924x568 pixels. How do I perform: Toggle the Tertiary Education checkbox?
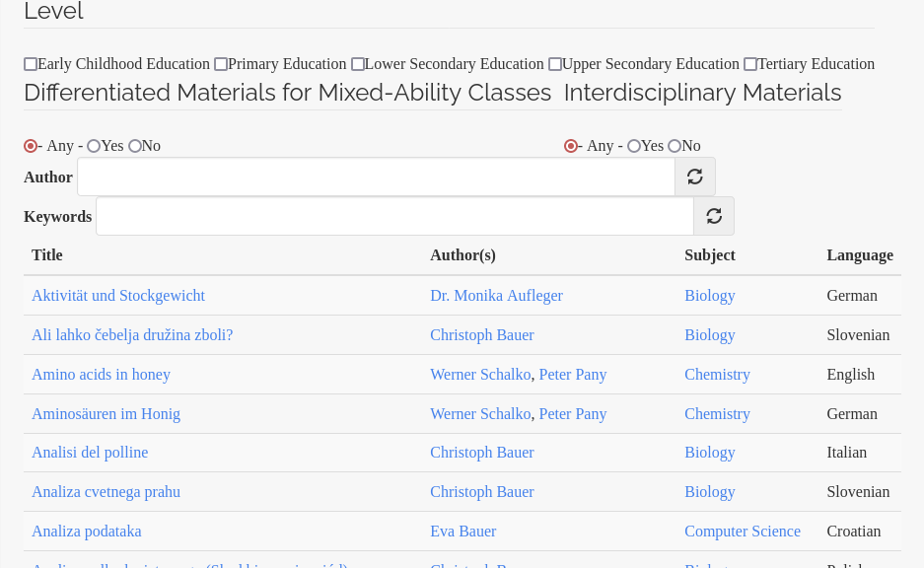coord(750,64)
